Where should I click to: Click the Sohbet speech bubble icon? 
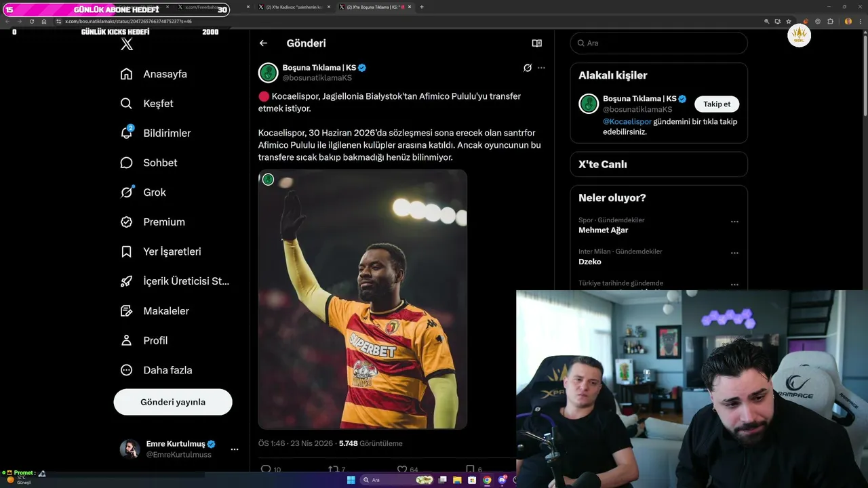[126, 163]
